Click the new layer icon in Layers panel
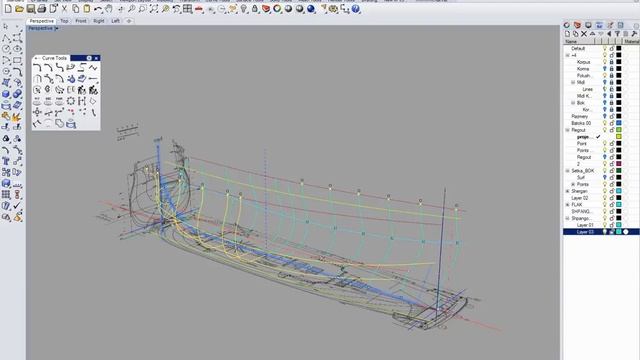 click(568, 34)
